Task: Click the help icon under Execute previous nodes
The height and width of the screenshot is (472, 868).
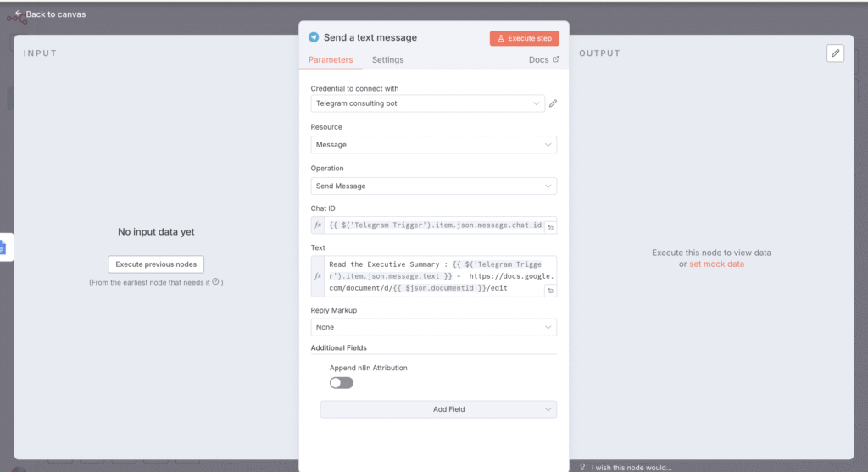Action: [215, 282]
